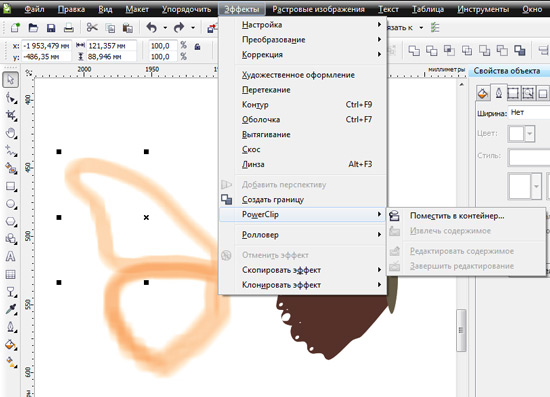Click the Save floppy disk icon
This screenshot has width=550, height=397.
51,27
